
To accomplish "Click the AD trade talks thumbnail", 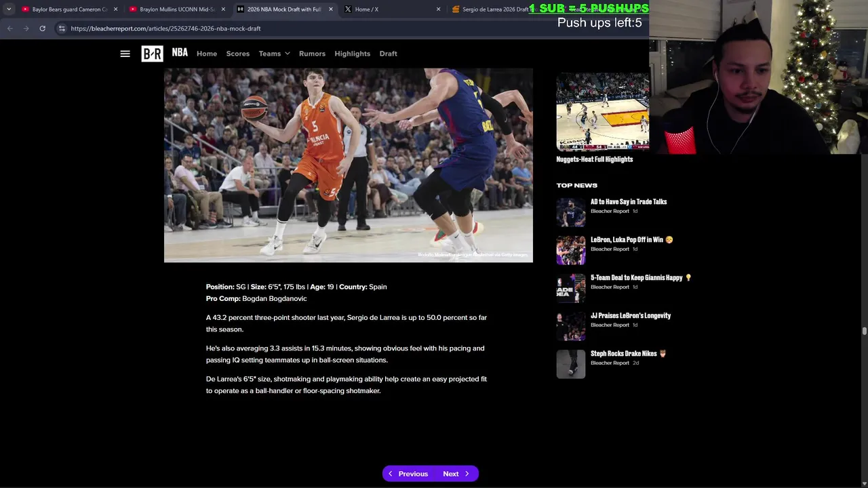I will click(x=571, y=212).
